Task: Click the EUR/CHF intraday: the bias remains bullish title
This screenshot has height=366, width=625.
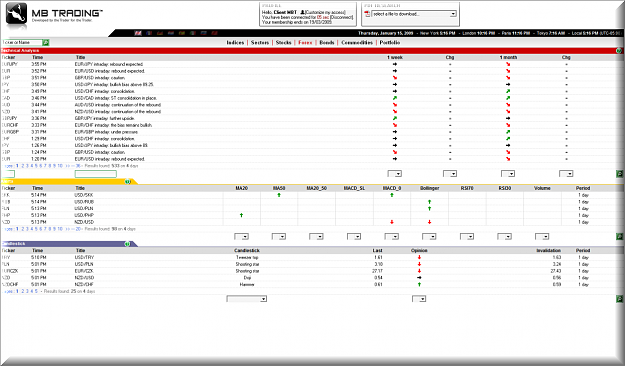Action: (113, 125)
